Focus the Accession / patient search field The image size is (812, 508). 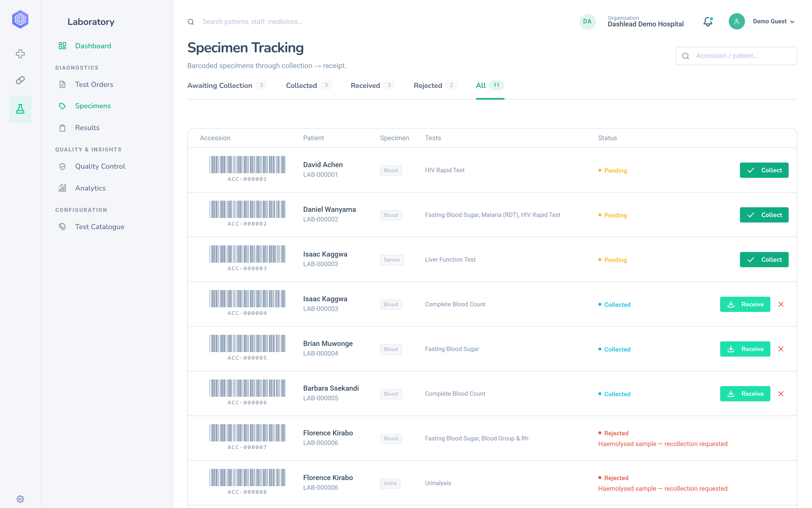[x=736, y=56]
